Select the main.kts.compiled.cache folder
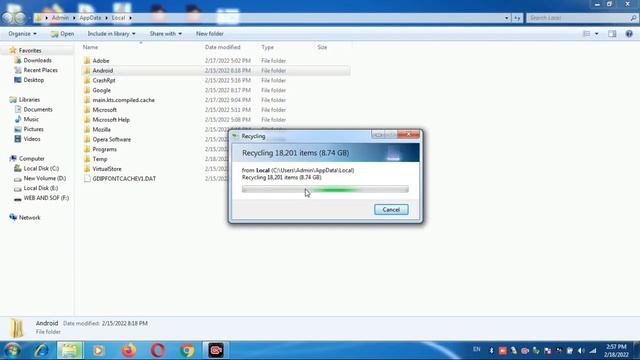Viewport: 640px width, 360px height. [123, 100]
